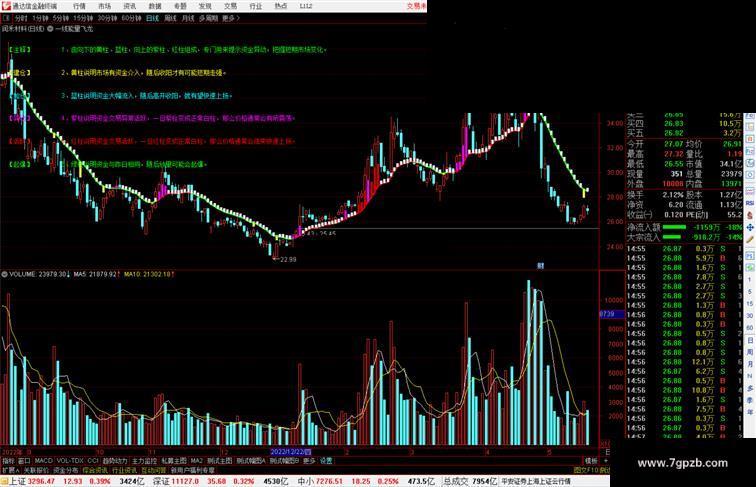Click the 窗口 tab in indicator bar

click(24, 461)
